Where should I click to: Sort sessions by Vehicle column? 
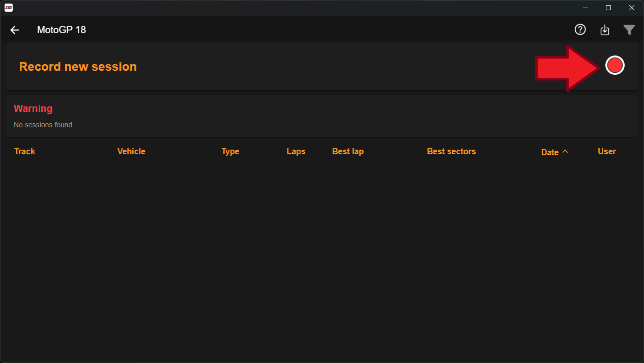click(131, 151)
